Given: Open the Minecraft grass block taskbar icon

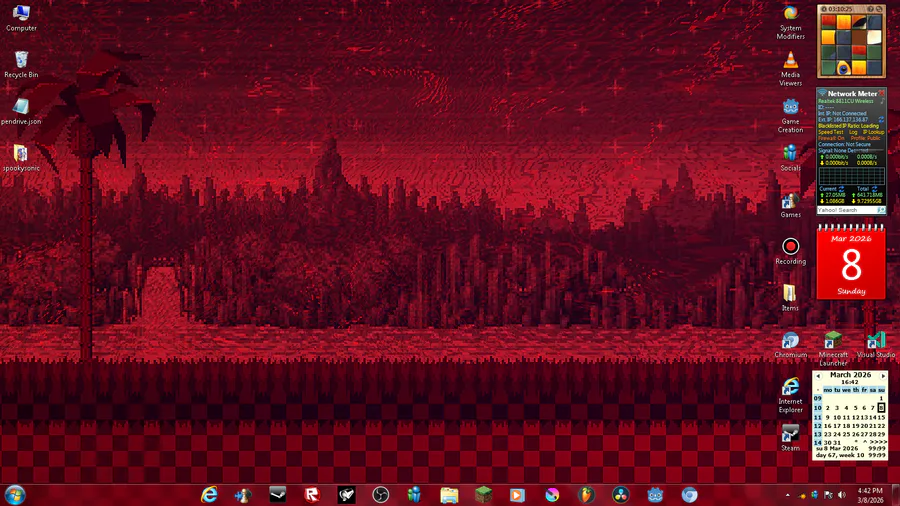Looking at the screenshot, I should (483, 495).
